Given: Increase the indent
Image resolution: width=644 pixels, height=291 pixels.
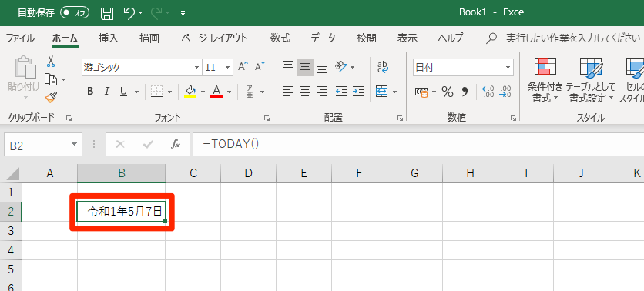Looking at the screenshot, I should click(x=358, y=92).
